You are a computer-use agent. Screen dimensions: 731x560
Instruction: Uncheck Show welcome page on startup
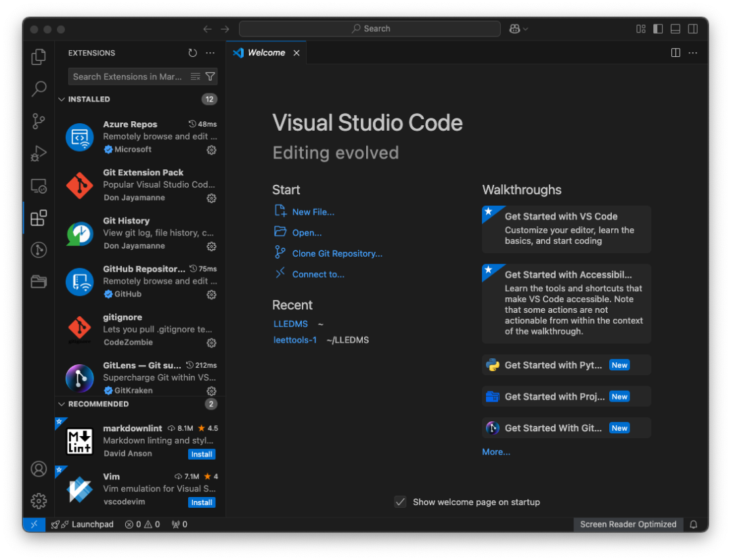click(400, 502)
